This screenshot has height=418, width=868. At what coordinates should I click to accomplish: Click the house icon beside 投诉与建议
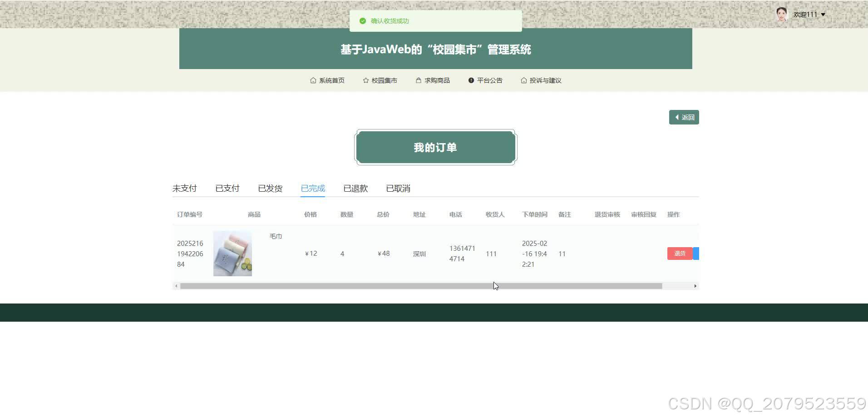pos(524,80)
